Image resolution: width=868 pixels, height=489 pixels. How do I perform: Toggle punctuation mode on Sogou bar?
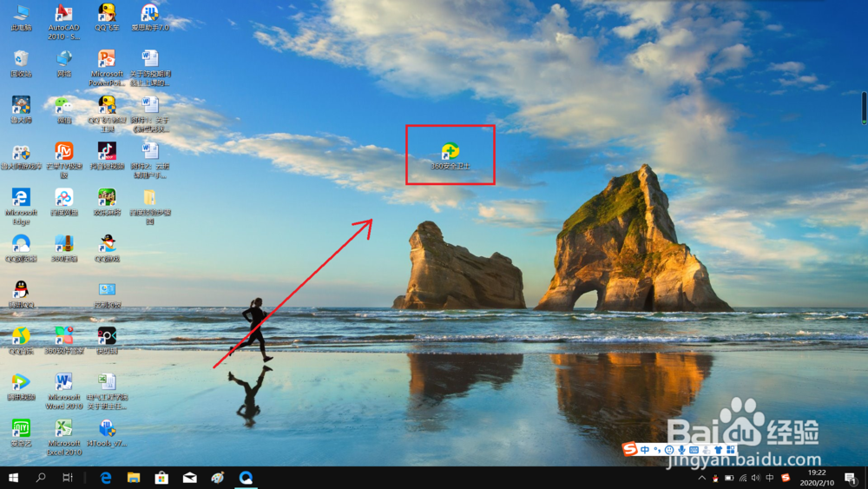coord(657,450)
